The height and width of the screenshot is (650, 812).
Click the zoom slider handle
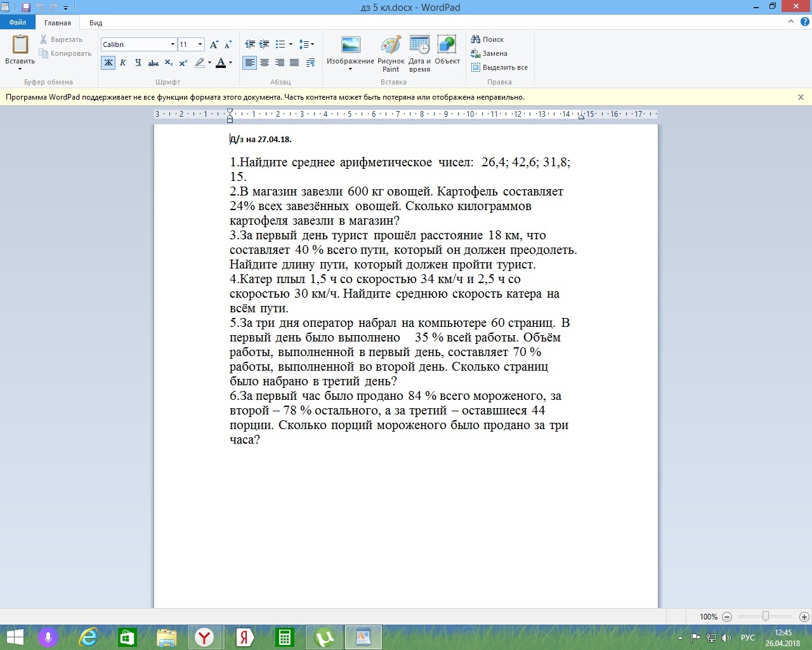[x=766, y=616]
